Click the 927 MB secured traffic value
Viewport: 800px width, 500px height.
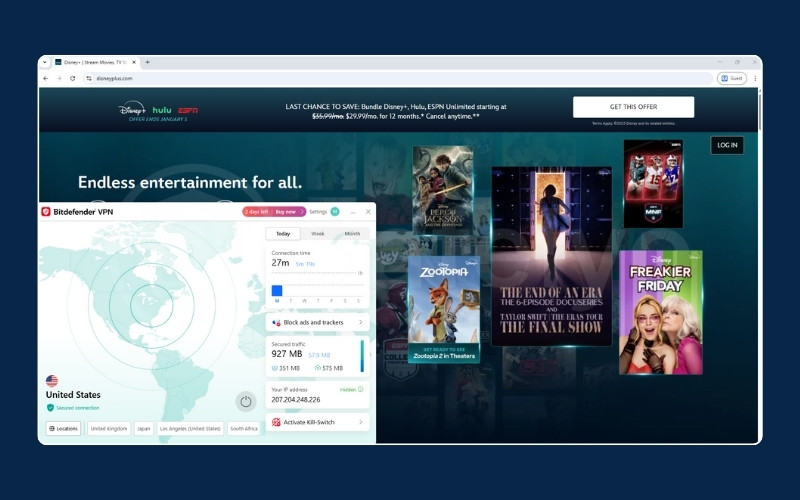pos(287,354)
